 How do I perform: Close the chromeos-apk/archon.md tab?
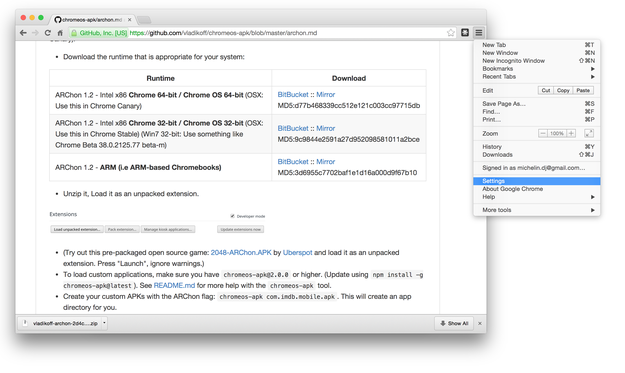(130, 20)
